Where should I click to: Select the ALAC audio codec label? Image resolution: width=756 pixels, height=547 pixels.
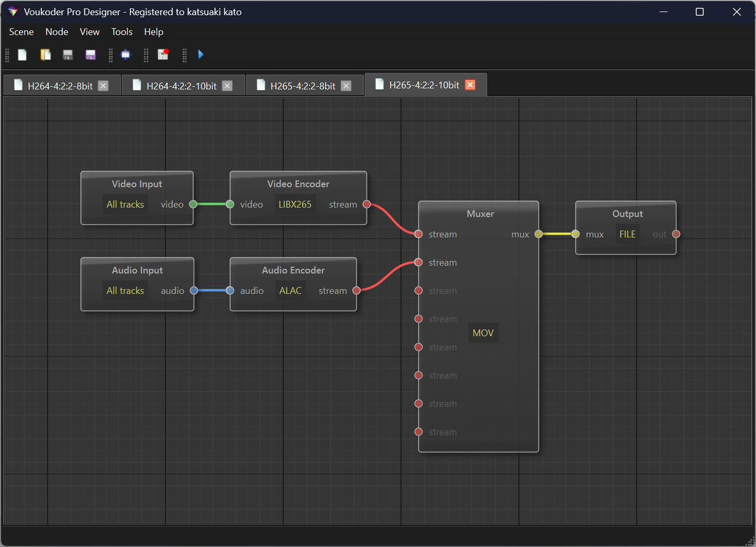[290, 291]
